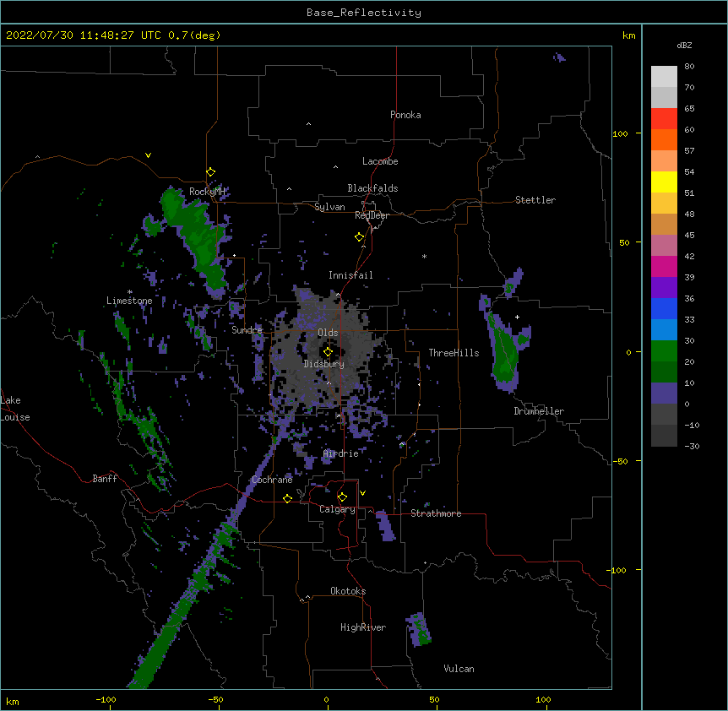Click the yellow diamond marker below Cochrane
The width and height of the screenshot is (728, 711).
[287, 498]
